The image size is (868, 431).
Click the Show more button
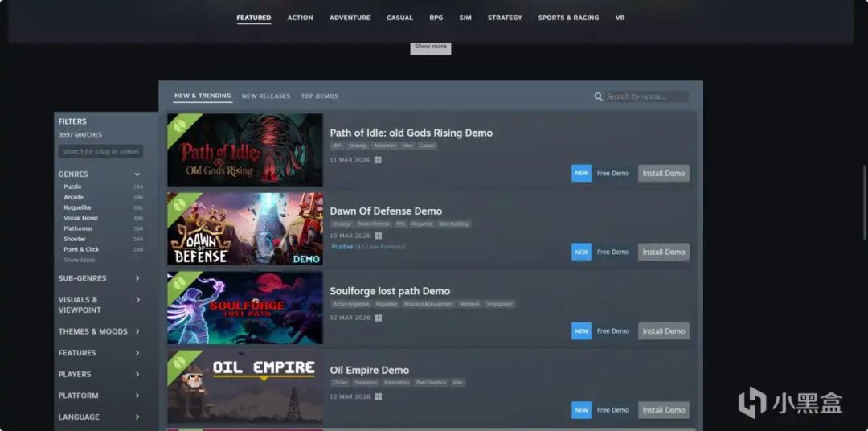pos(431,47)
